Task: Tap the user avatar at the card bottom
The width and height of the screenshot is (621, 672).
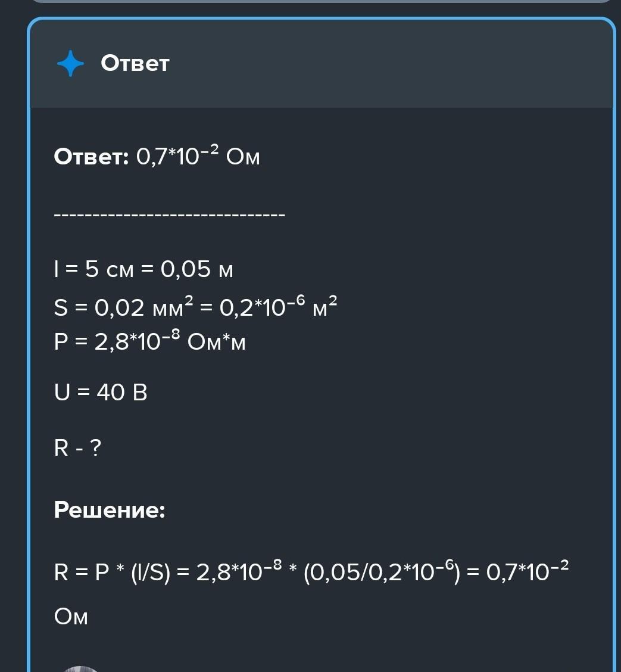Action: (80, 668)
